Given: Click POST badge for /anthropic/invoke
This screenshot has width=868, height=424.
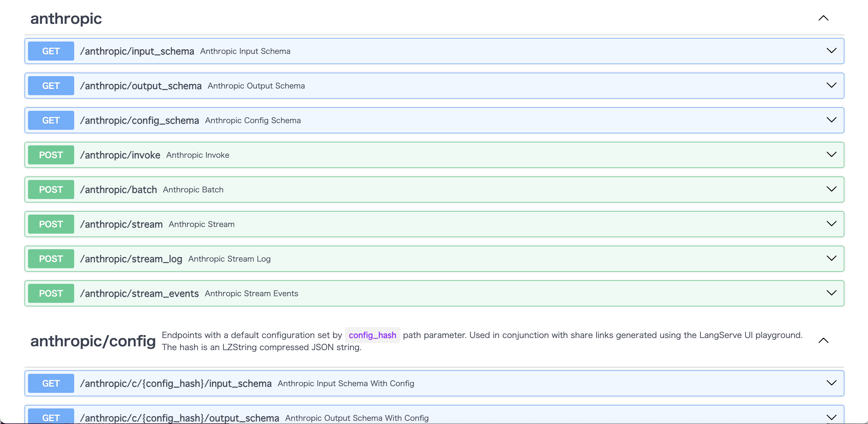Looking at the screenshot, I should point(51,155).
